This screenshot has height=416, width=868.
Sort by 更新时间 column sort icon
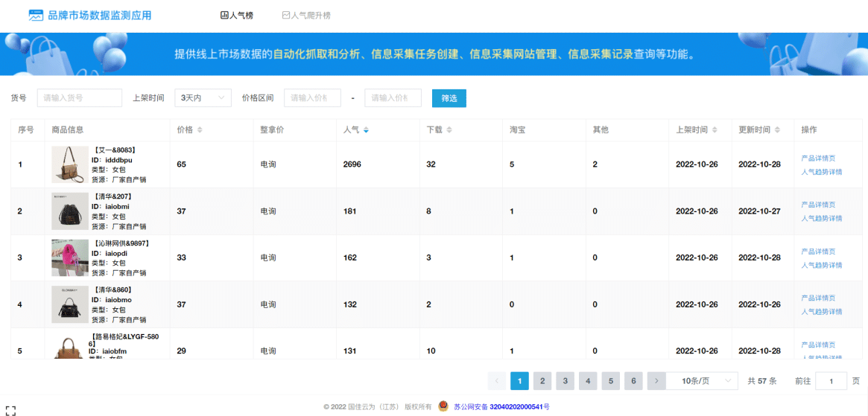(x=778, y=130)
